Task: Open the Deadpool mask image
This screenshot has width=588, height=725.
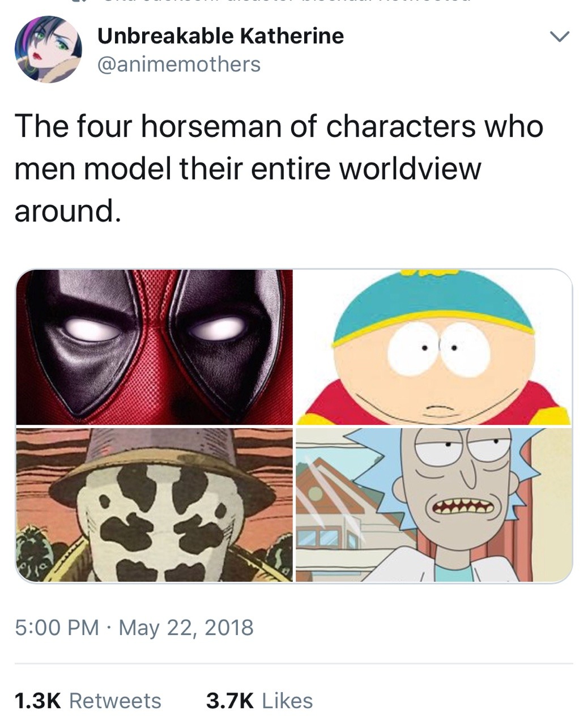Action: (x=154, y=347)
